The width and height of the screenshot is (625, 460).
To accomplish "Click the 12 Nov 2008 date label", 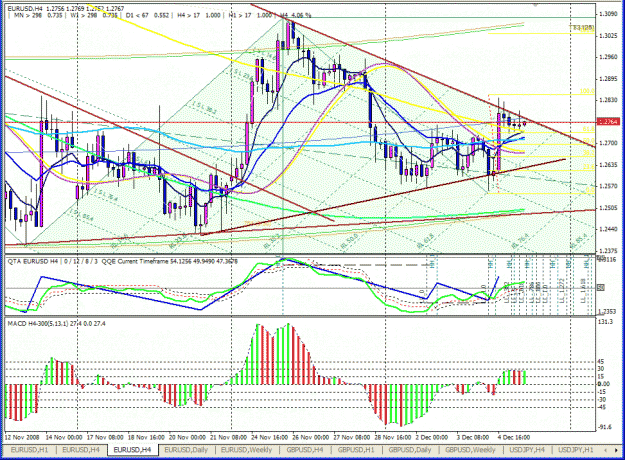I will click(22, 437).
